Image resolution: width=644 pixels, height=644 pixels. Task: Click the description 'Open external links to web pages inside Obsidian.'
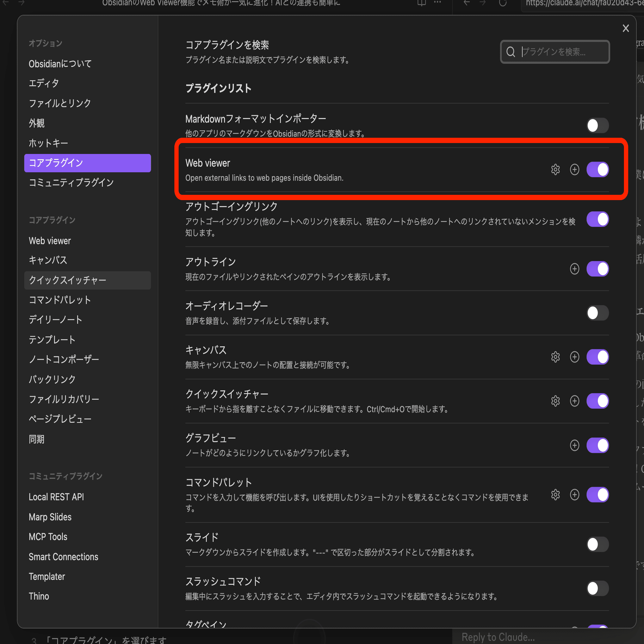pos(264,178)
